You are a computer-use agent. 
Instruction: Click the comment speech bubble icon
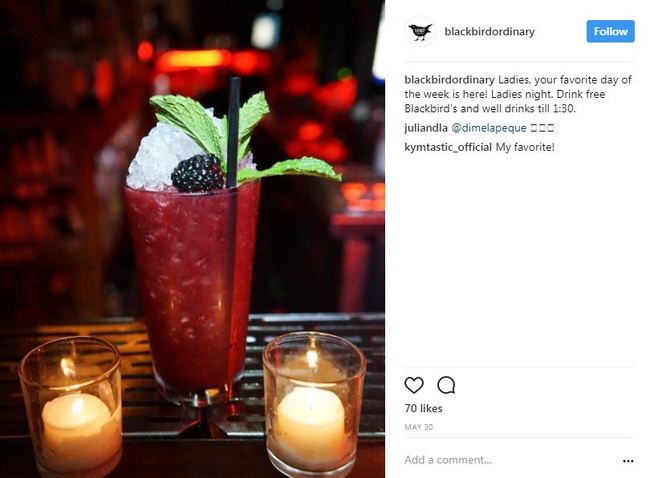446,385
